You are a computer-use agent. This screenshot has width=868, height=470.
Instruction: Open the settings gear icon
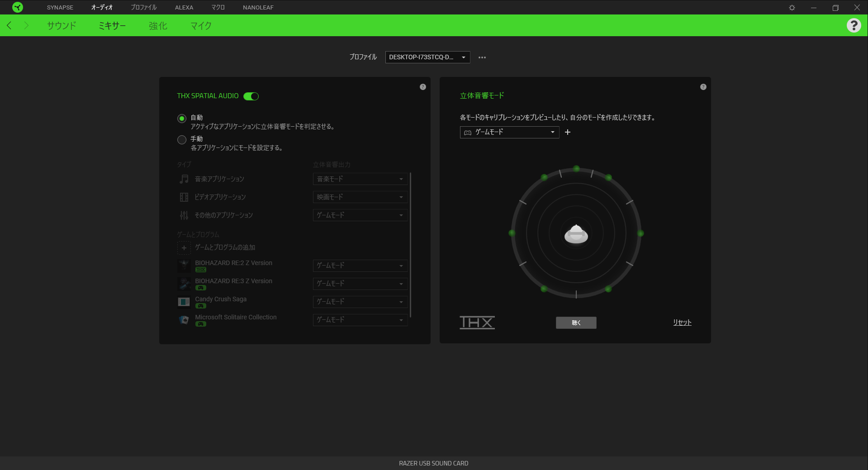792,8
